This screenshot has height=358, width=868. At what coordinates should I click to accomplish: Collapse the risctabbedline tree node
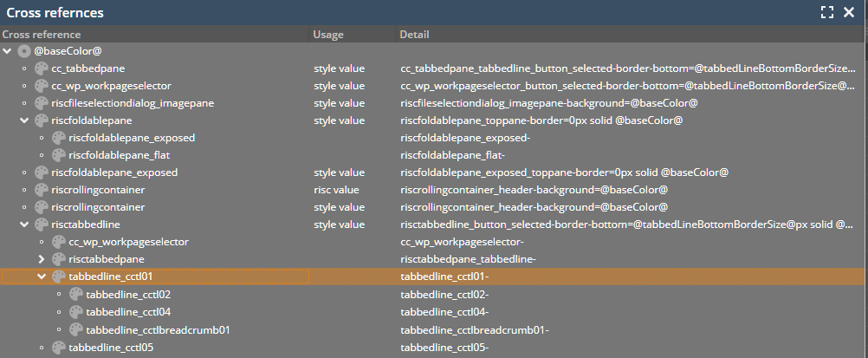[x=25, y=225]
